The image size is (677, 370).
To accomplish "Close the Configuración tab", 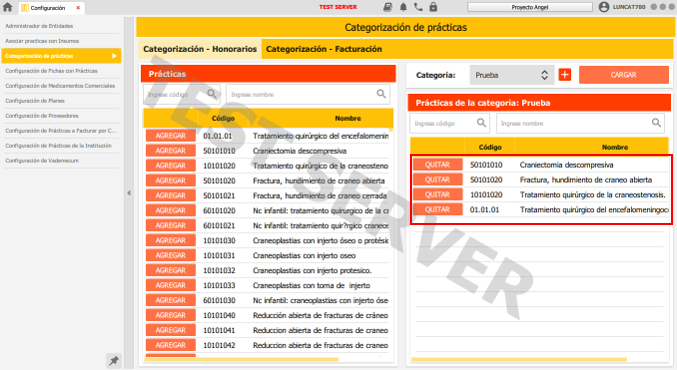I will pos(78,8).
